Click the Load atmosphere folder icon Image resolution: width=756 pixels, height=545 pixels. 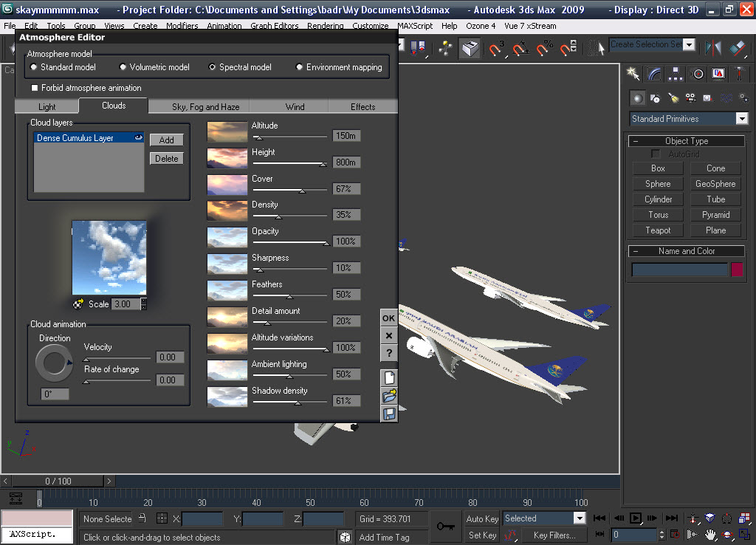(389, 396)
